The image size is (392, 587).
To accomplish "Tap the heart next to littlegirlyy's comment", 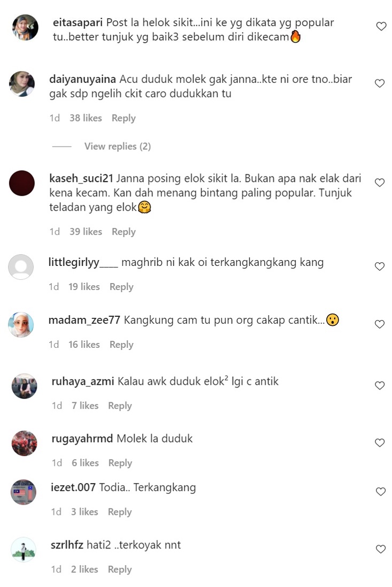I will tap(380, 266).
